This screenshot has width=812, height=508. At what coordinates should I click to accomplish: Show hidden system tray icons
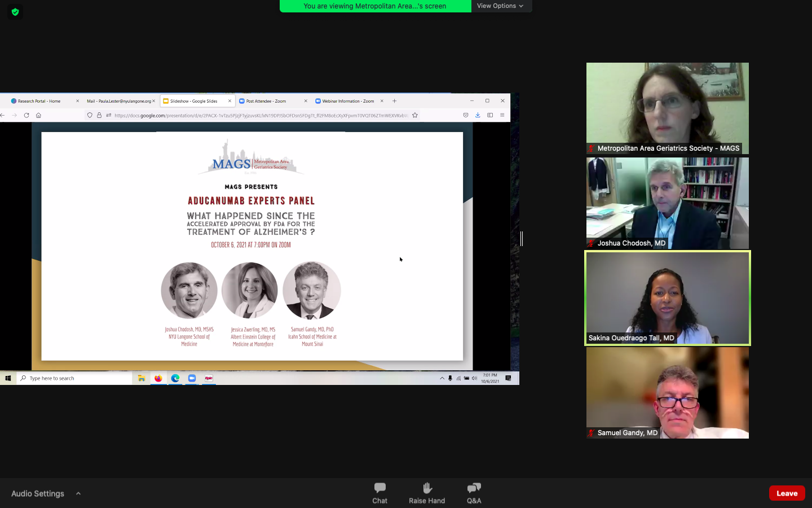click(x=442, y=378)
